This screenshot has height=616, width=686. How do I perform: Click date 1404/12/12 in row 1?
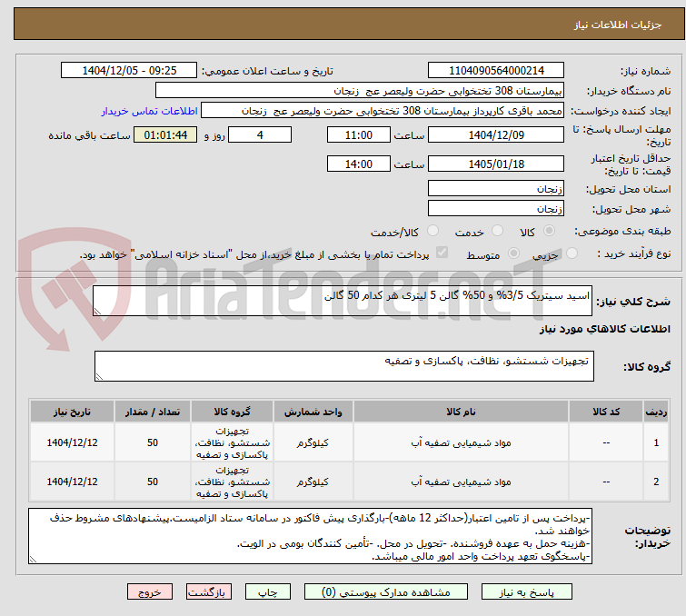(x=72, y=442)
